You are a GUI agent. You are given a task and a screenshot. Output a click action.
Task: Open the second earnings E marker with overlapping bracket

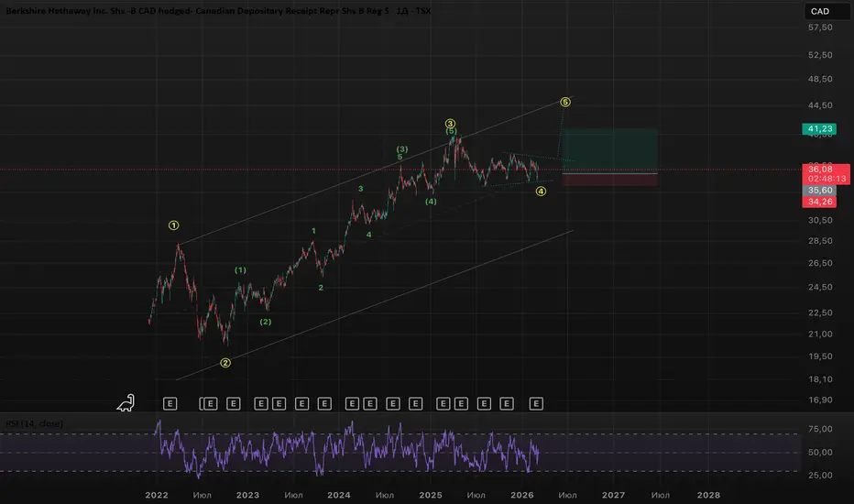209,404
